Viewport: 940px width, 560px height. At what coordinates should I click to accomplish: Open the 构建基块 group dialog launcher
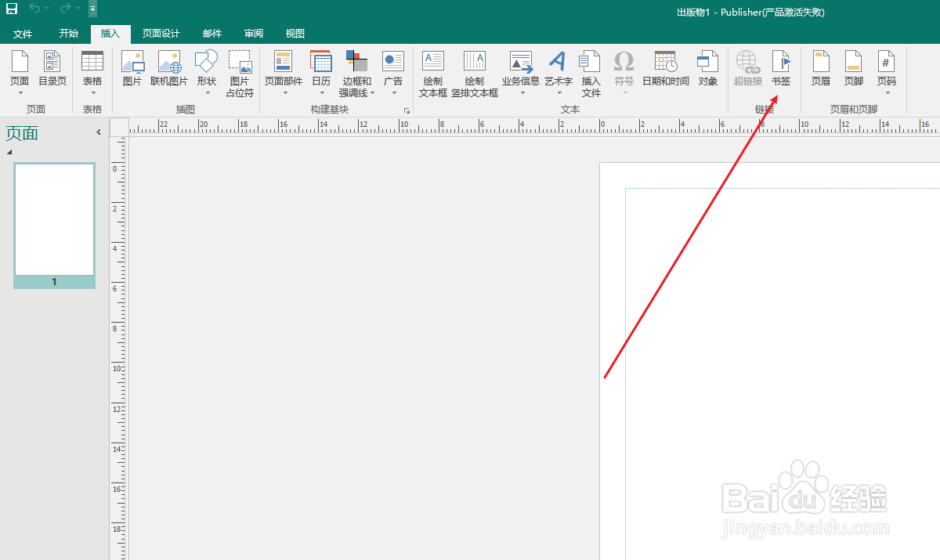(407, 110)
